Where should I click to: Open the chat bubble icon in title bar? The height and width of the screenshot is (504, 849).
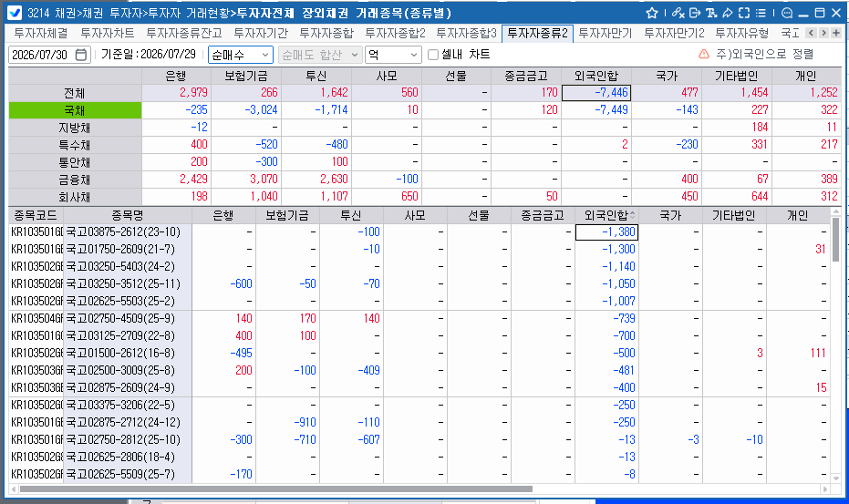click(x=787, y=13)
